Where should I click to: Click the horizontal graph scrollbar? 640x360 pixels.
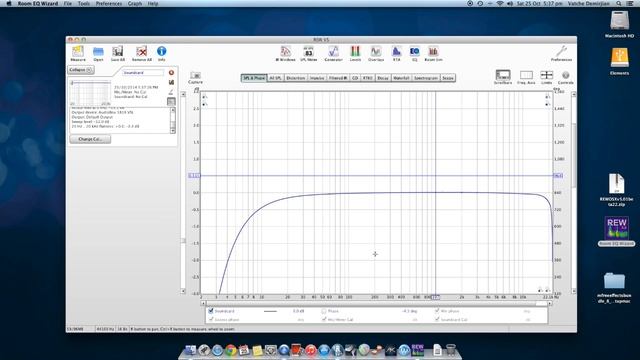(376, 303)
